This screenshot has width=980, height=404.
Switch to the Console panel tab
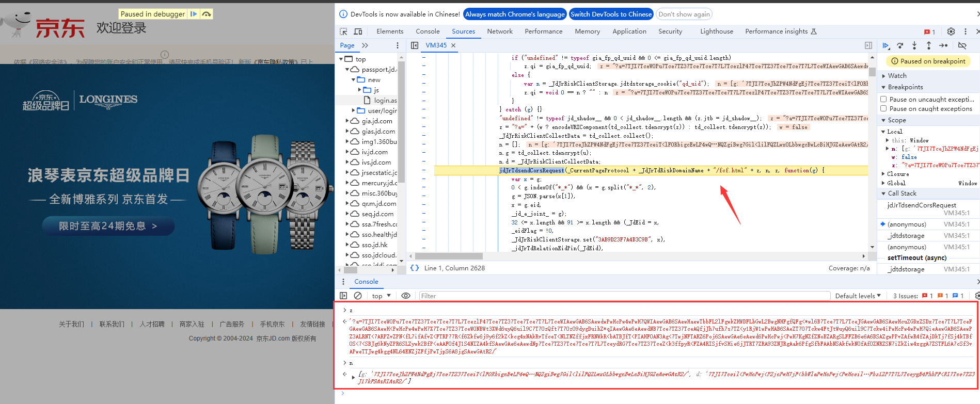click(428, 31)
